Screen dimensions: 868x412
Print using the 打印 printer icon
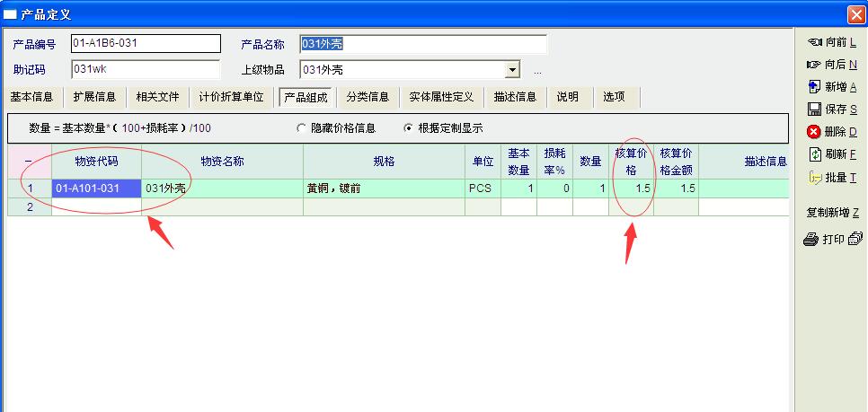[811, 240]
